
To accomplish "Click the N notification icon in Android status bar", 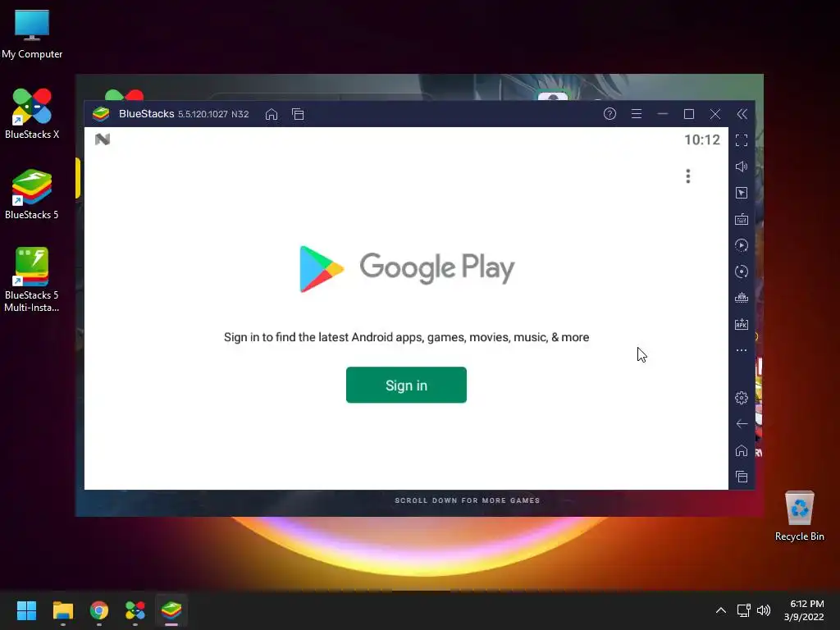I will 103,139.
